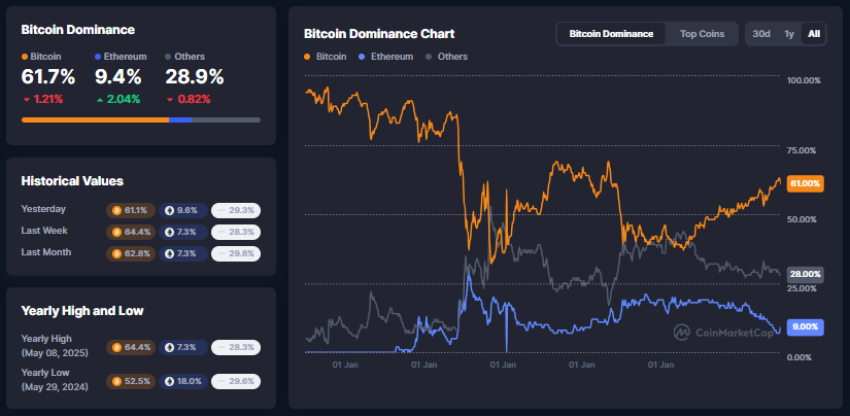Set chart range to 30d
Viewport: 850px width, 416px height.
pyautogui.click(x=761, y=34)
